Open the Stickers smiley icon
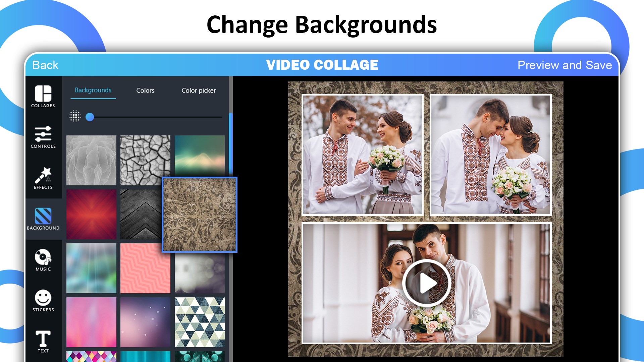Viewport: 644px width, 362px height. 43,300
